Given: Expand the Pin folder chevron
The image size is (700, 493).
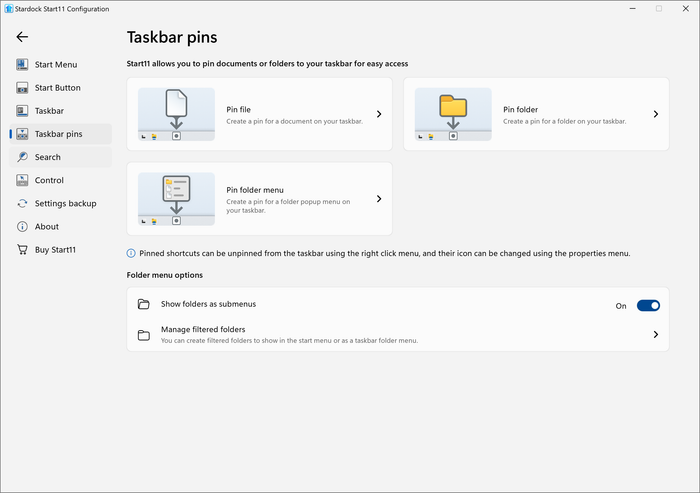Looking at the screenshot, I should [x=656, y=114].
